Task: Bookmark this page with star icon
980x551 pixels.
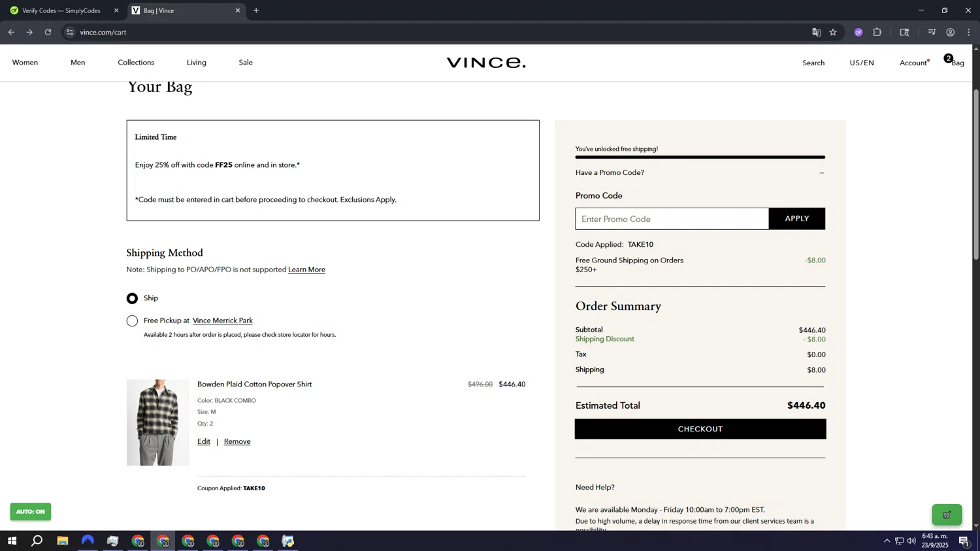Action: tap(833, 32)
